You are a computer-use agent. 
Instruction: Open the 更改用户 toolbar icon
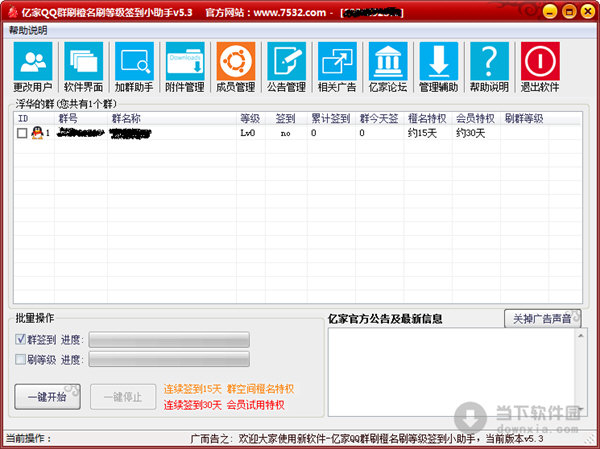coord(33,67)
